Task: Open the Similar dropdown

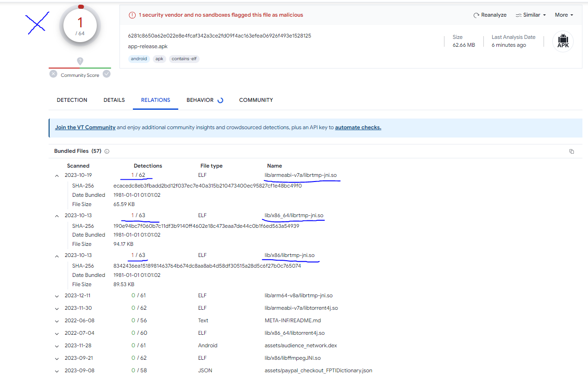Action: [x=531, y=15]
